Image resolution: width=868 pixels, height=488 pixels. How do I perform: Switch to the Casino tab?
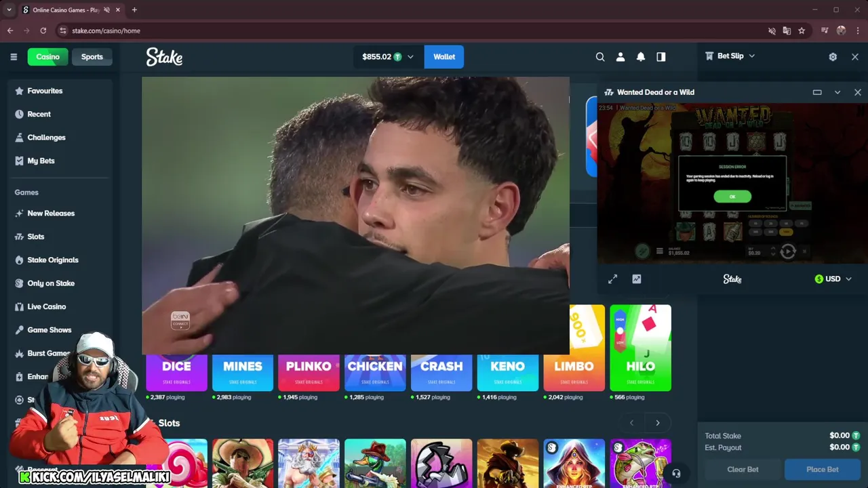(47, 57)
